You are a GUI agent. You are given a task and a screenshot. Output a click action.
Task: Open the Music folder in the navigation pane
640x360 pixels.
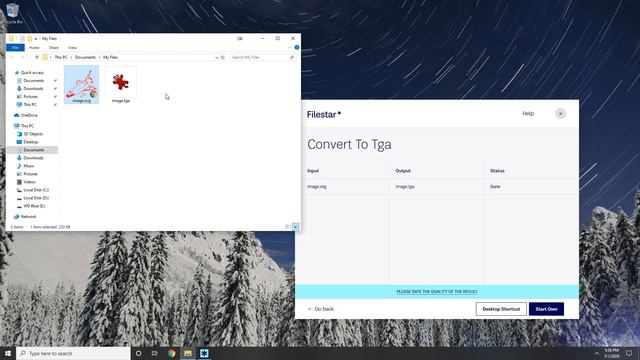[x=29, y=166]
